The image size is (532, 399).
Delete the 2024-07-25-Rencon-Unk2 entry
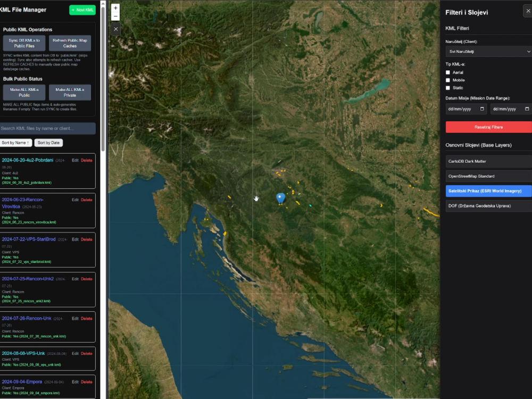coord(87,279)
